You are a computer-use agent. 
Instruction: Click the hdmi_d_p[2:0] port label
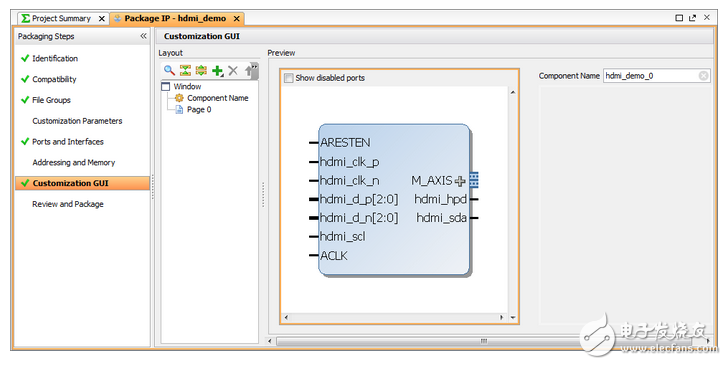(359, 199)
